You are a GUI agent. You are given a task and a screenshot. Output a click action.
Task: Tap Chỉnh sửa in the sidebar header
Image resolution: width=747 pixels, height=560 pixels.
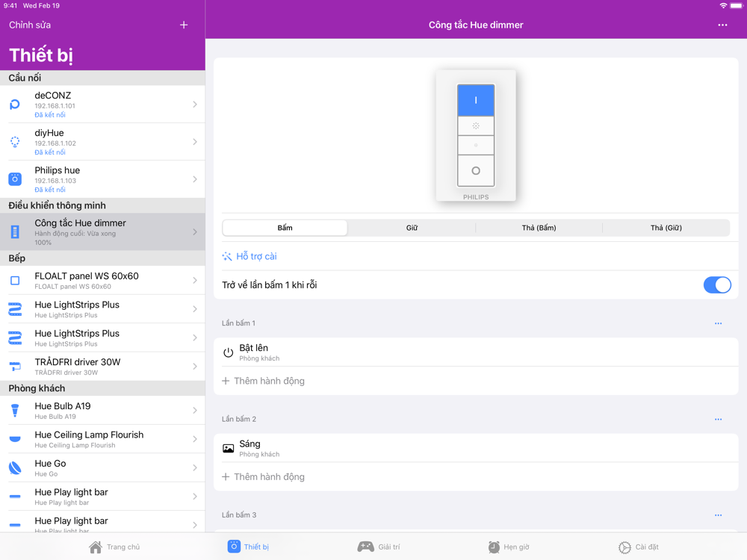pos(30,25)
